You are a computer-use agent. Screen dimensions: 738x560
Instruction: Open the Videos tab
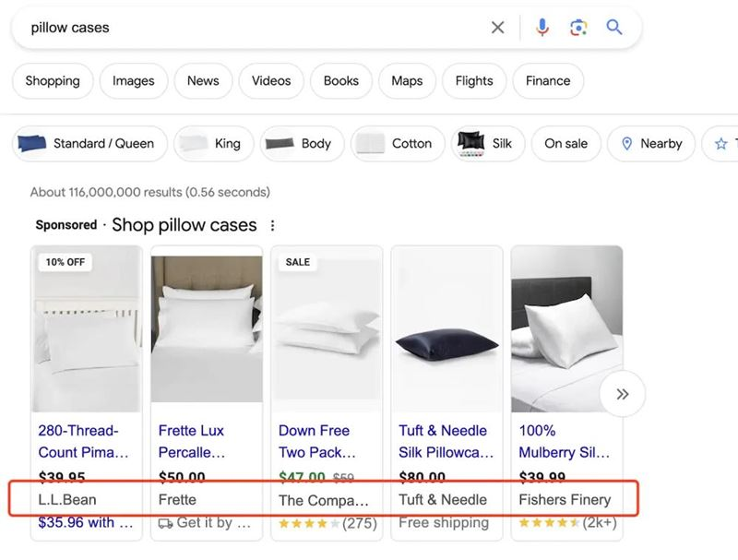pos(271,81)
